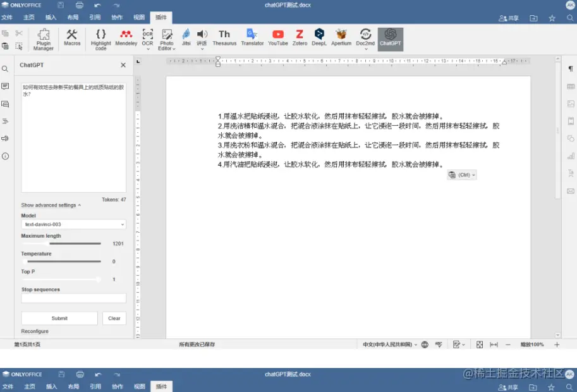The height and width of the screenshot is (392, 577).
Task: Open the chat icon in left sidebar
Action: (5, 104)
